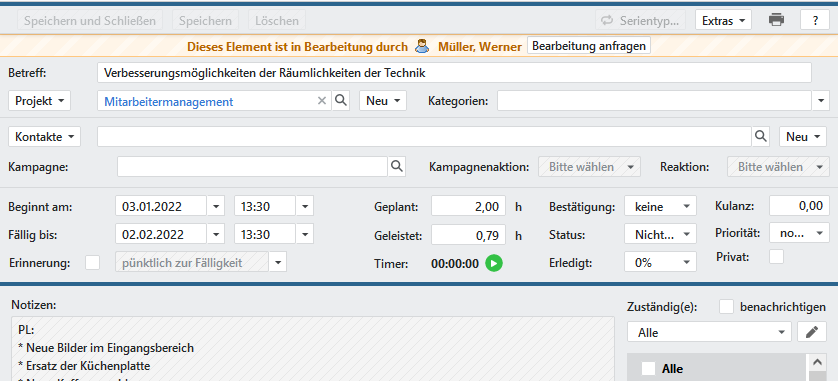Viewport: 838px width, 381px height.
Task: Start the timer with green play button
Action: point(494,263)
